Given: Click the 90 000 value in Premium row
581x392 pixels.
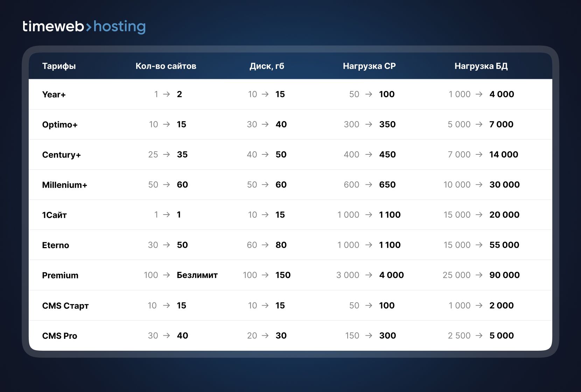Looking at the screenshot, I should pyautogui.click(x=504, y=275).
